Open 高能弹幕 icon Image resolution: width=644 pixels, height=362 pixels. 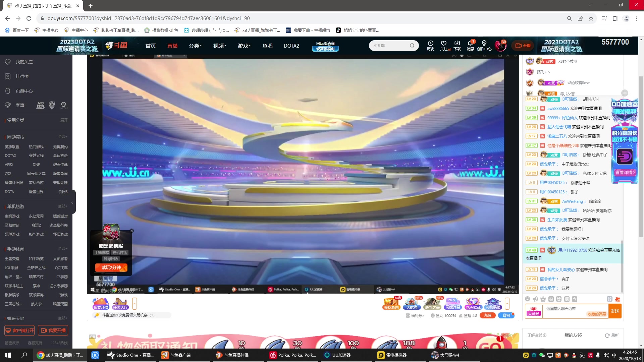coord(453,303)
